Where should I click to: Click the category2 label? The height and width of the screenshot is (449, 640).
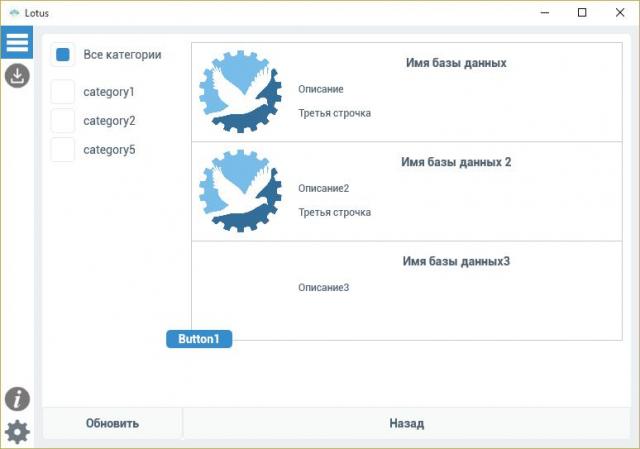coord(109,121)
